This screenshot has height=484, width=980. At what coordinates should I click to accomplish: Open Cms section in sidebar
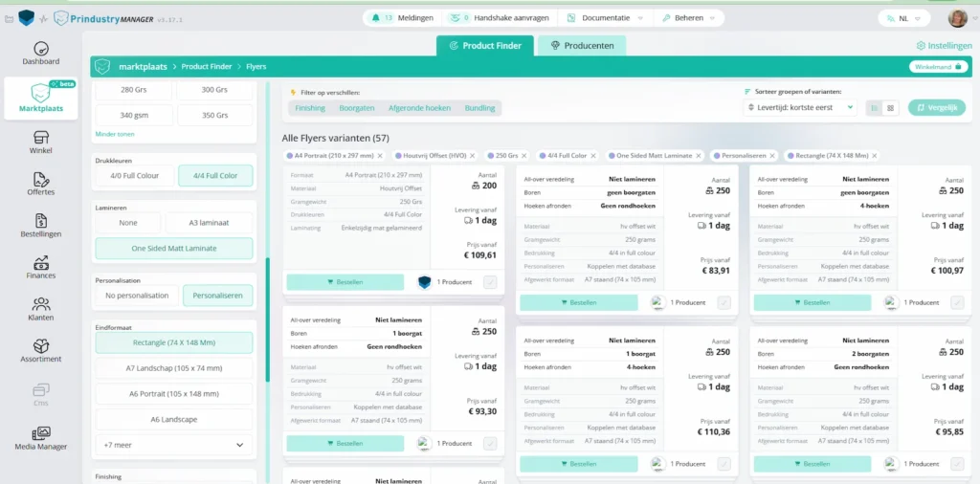[x=40, y=395]
